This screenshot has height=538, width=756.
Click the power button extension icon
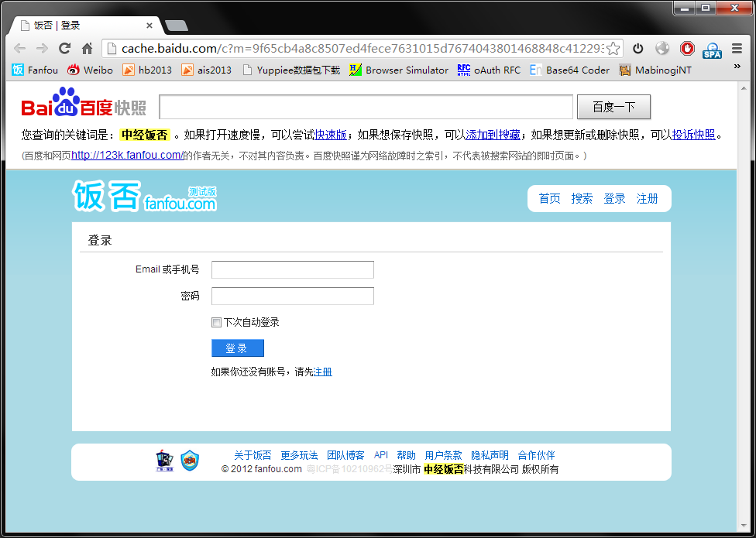pyautogui.click(x=638, y=48)
